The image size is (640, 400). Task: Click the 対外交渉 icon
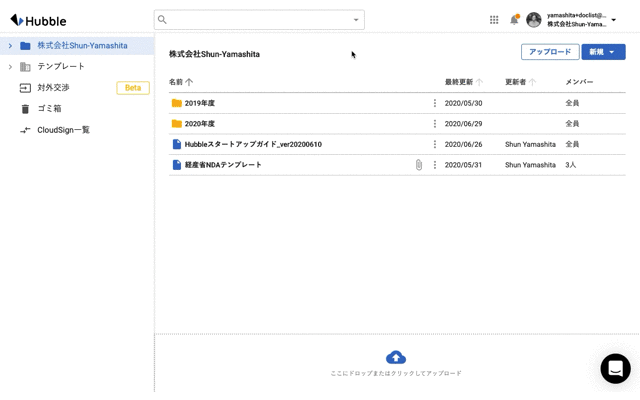(x=25, y=88)
